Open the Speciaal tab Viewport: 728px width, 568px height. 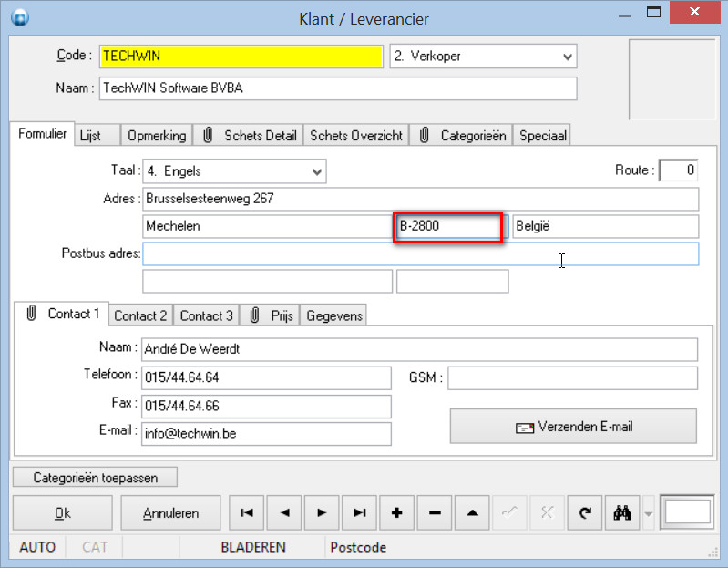pyautogui.click(x=542, y=136)
